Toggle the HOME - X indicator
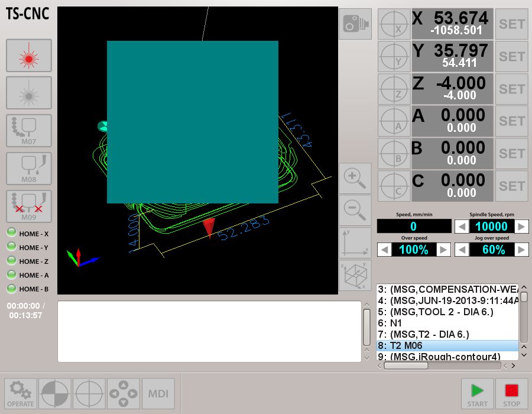 click(x=11, y=233)
